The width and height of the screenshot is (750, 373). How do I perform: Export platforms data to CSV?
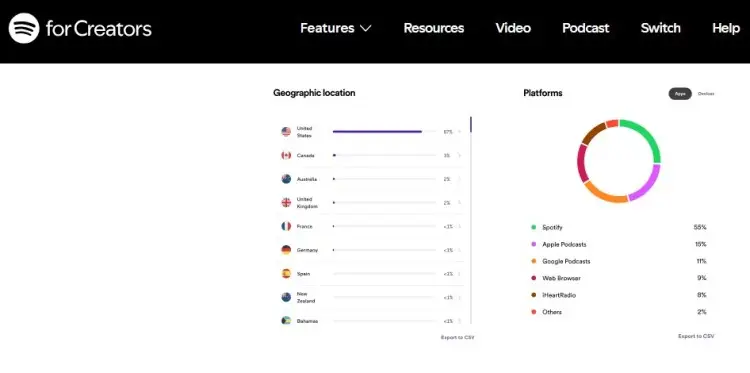point(696,337)
